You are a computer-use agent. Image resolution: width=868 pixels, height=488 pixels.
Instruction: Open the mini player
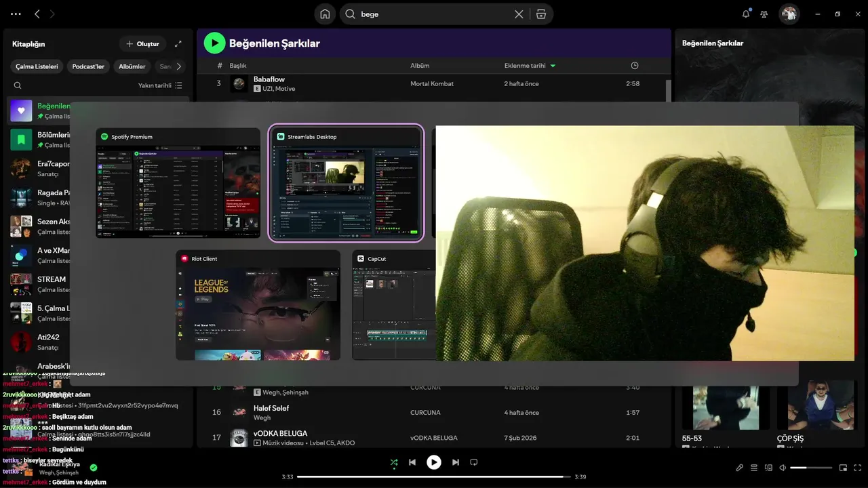(x=844, y=468)
